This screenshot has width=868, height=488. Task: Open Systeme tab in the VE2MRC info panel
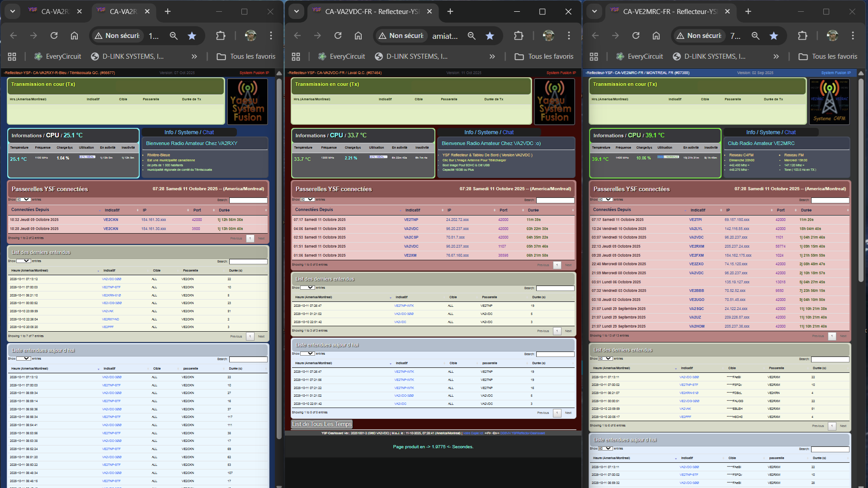pyautogui.click(x=769, y=132)
